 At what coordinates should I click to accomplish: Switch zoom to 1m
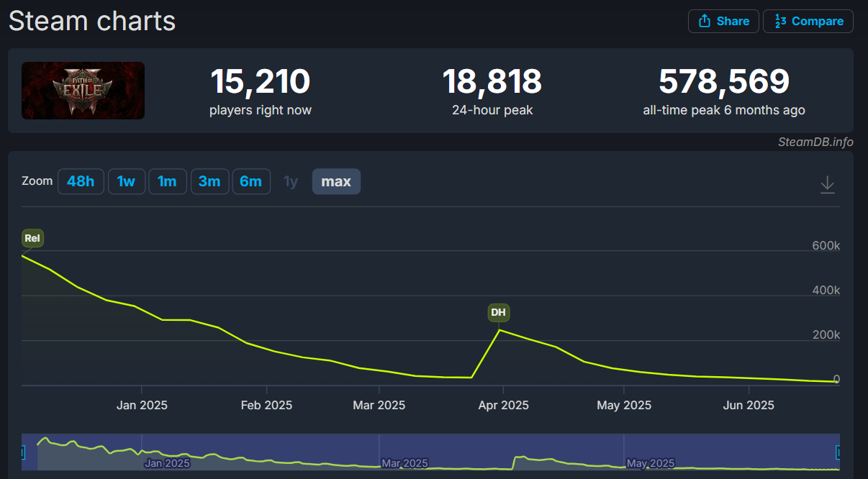point(167,181)
